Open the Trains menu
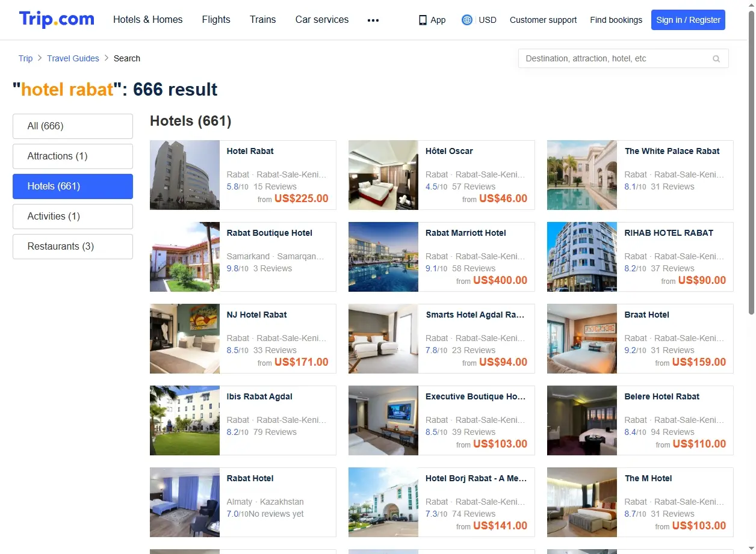756x554 pixels. (263, 20)
